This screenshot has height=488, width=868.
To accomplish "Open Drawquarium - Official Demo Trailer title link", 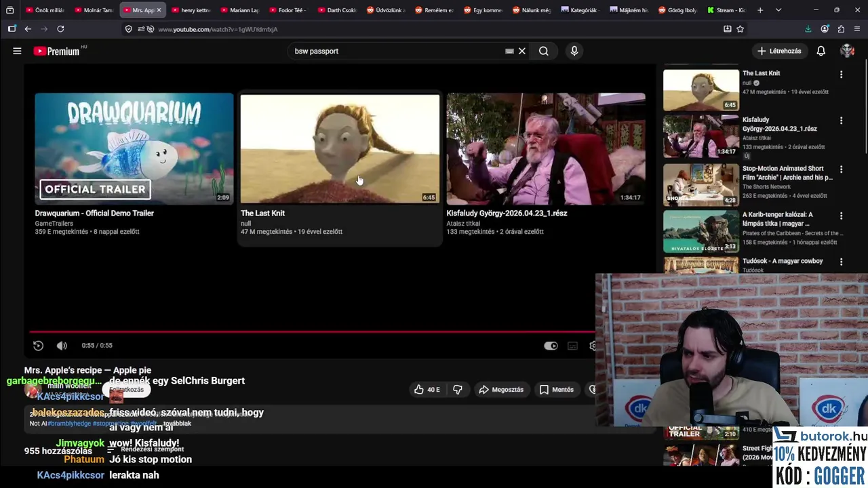I will tap(94, 213).
